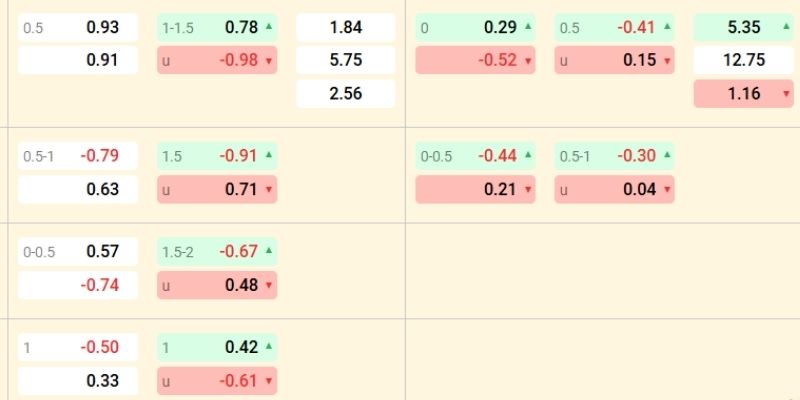Screen dimensions: 800x400
Task: Select the 2.56 odds cell
Action: [345, 94]
